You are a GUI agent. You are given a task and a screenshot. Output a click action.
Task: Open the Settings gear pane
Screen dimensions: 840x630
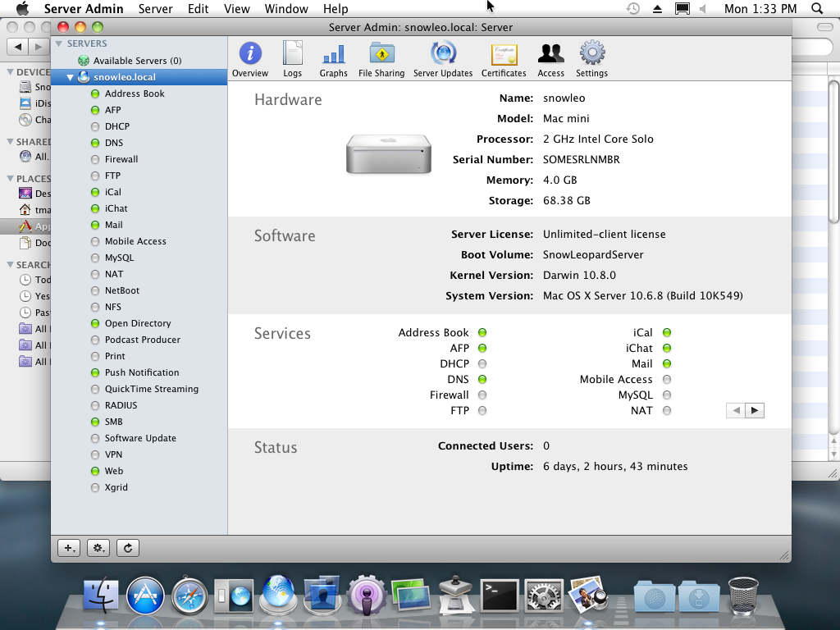(592, 59)
